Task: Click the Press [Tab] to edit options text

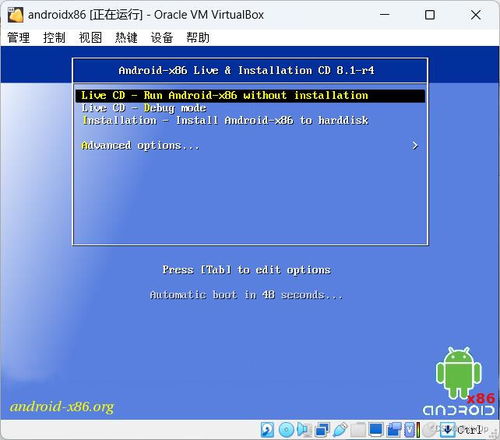Action: point(247,270)
